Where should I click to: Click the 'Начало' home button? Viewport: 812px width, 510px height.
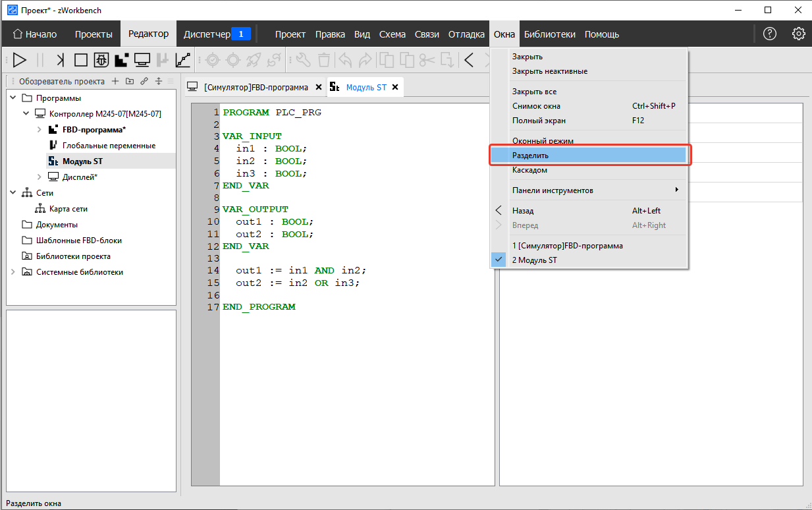coord(35,34)
